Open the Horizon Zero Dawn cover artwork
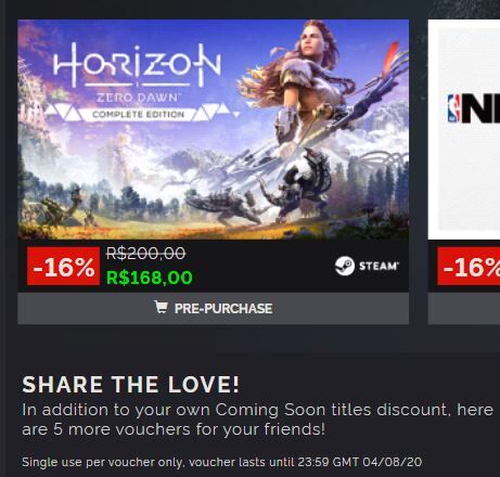 213,129
